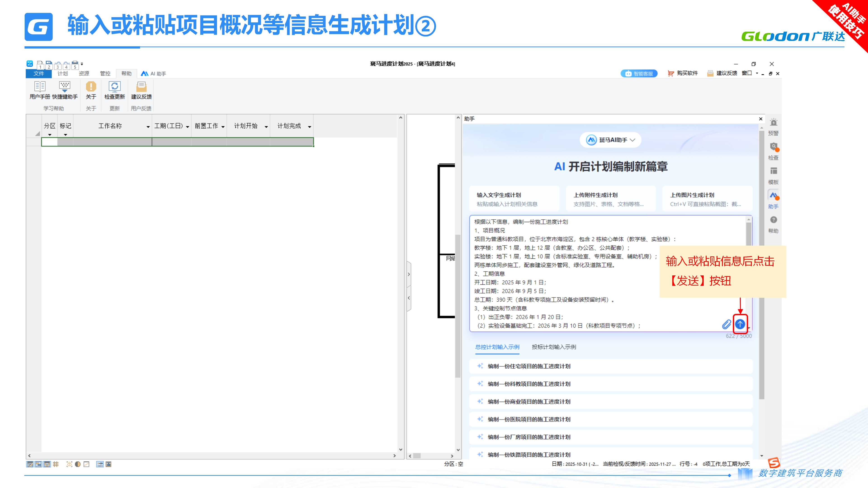Click the paperclip attachment icon

726,324
